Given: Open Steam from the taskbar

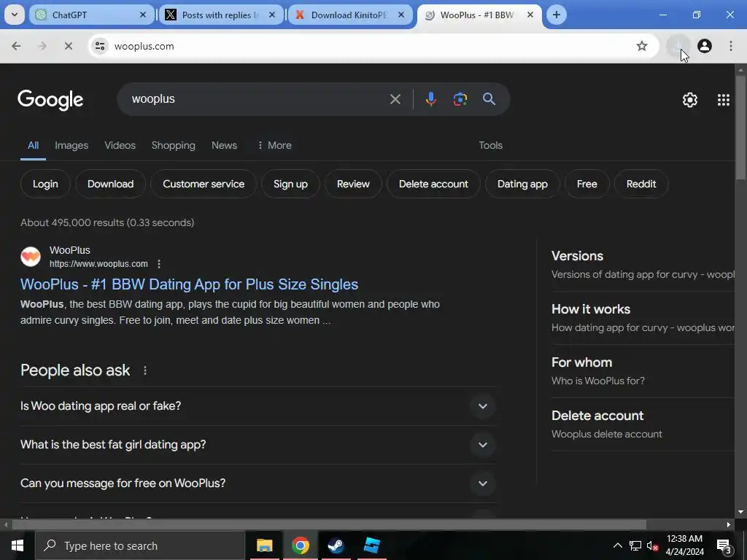Looking at the screenshot, I should [336, 545].
